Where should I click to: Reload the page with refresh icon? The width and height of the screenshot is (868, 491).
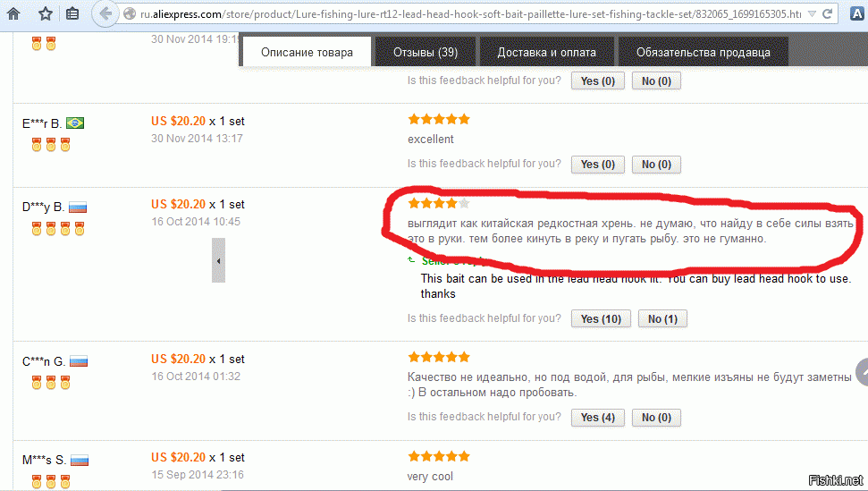[827, 13]
